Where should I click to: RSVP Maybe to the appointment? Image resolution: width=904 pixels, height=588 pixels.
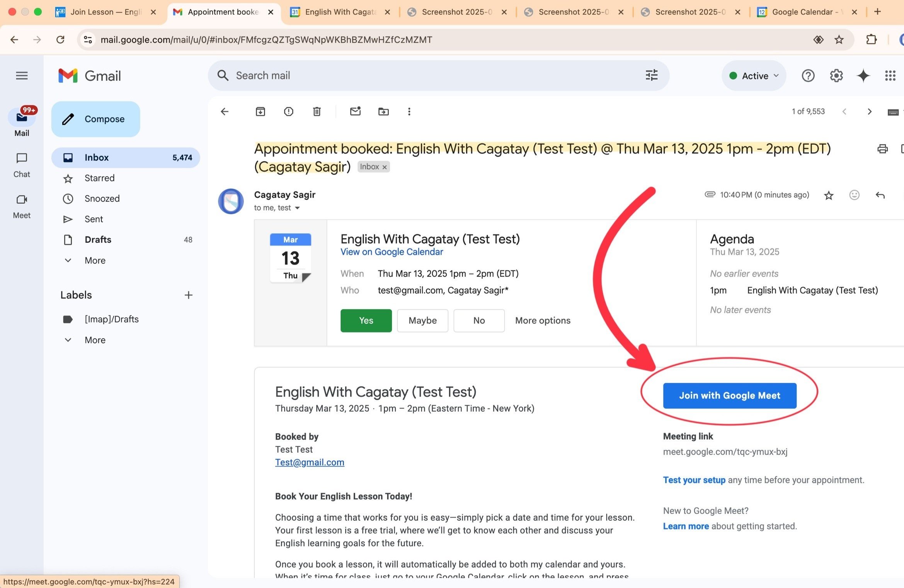(x=422, y=320)
